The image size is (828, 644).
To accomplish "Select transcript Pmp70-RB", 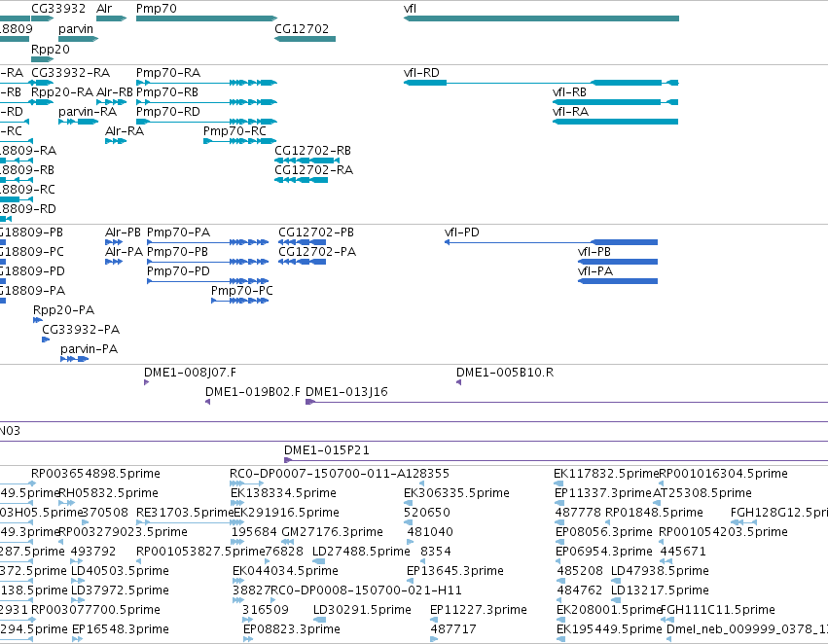I will (206, 102).
